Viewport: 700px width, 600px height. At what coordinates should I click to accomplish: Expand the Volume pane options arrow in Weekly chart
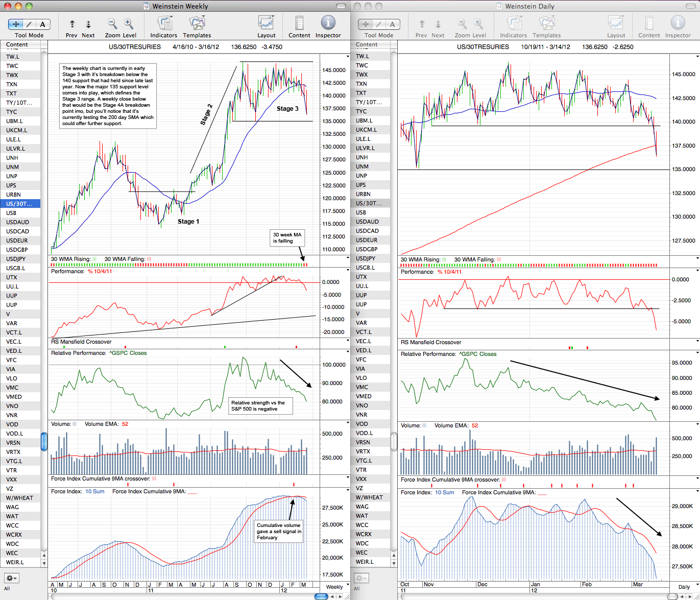(348, 423)
